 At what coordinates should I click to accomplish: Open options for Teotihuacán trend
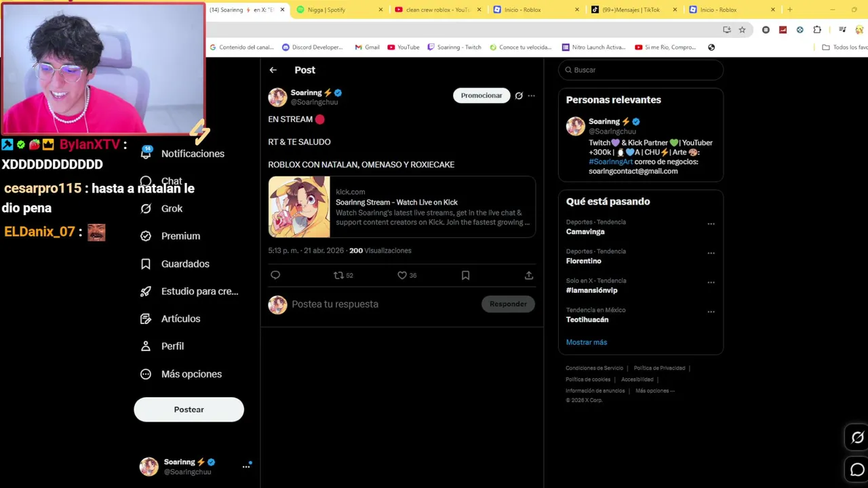coord(711,312)
